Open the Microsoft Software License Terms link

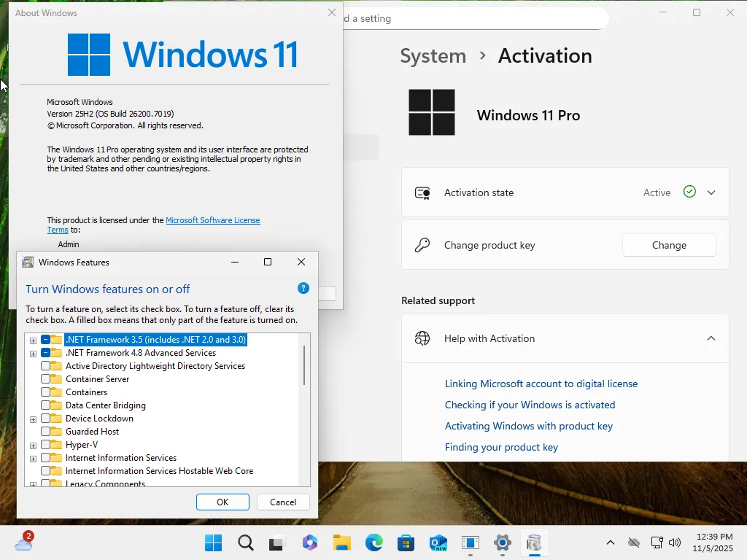(213, 220)
